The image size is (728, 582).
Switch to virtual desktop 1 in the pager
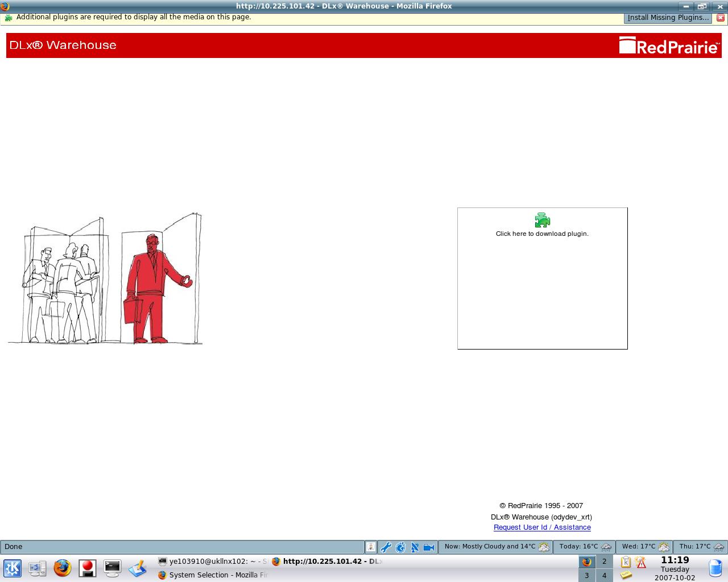pos(586,562)
